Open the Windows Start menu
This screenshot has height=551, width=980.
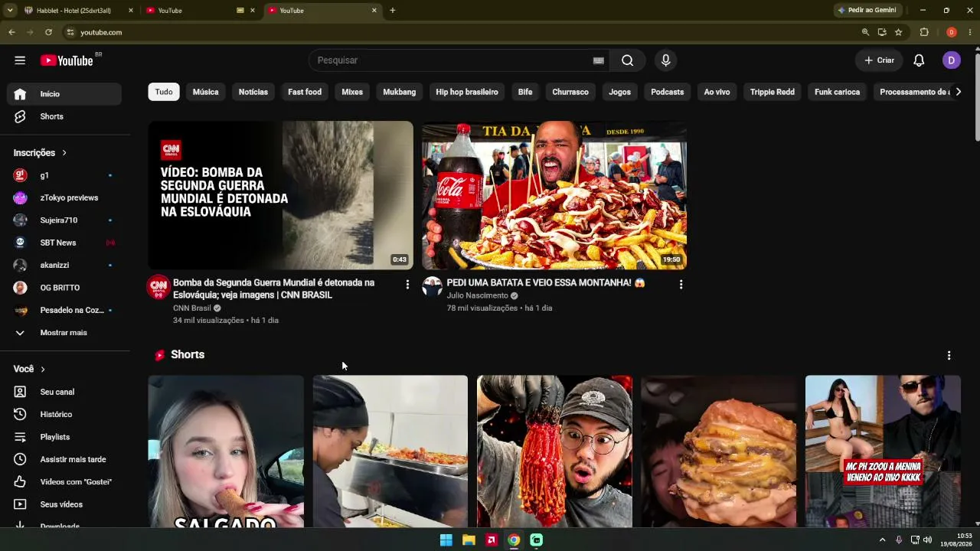tap(446, 540)
